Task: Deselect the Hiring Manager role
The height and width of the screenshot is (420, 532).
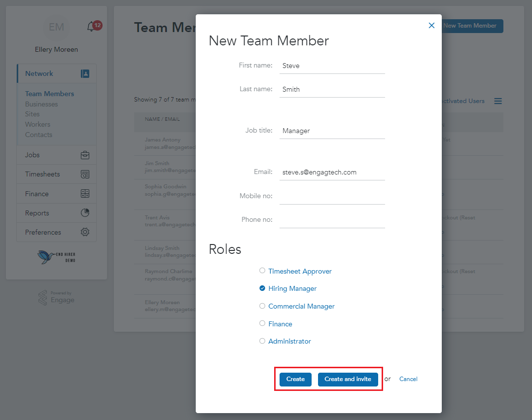Action: [x=262, y=288]
